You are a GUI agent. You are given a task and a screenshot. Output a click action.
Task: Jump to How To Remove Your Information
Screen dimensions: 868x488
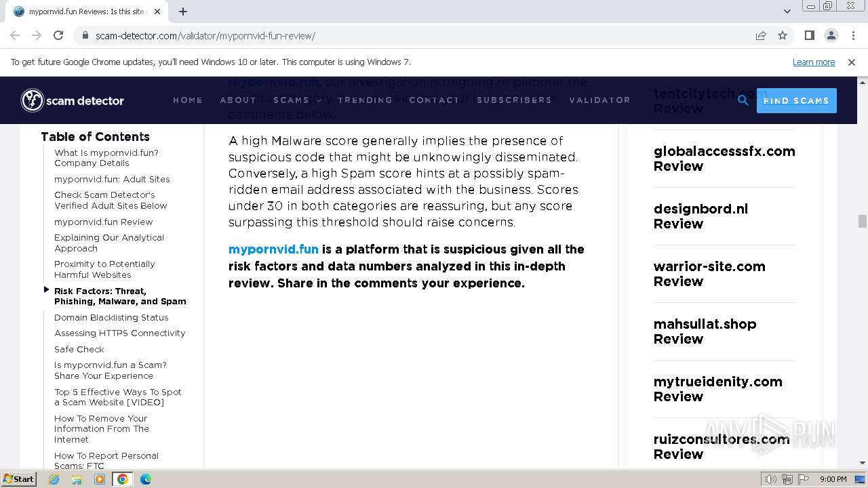102,429
